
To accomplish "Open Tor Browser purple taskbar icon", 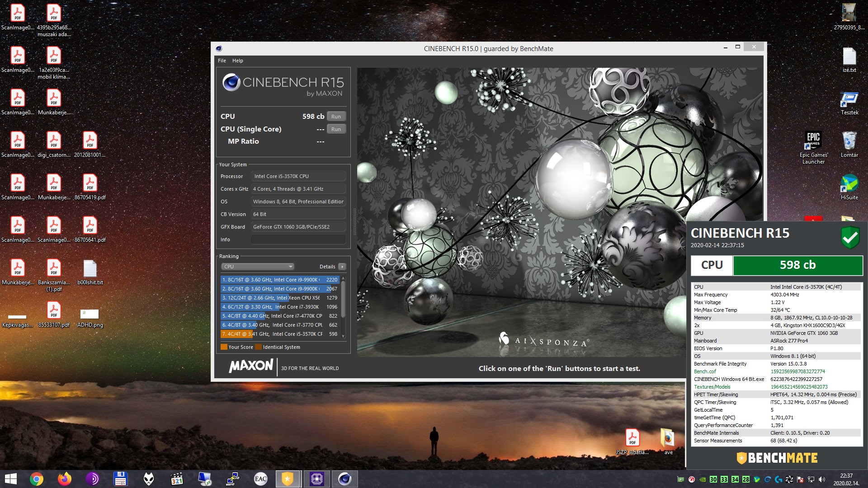I will click(x=93, y=479).
